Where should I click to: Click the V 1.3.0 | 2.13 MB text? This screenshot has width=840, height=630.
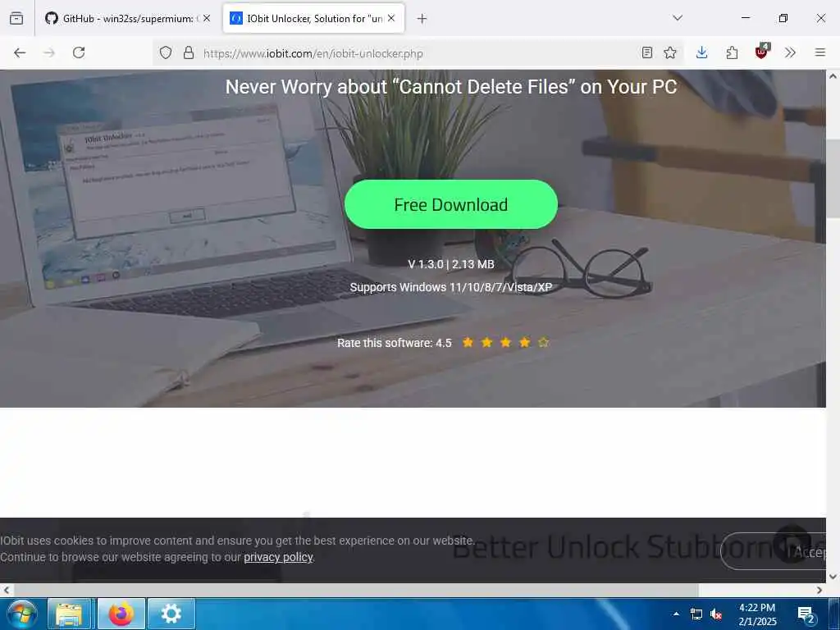(x=451, y=264)
